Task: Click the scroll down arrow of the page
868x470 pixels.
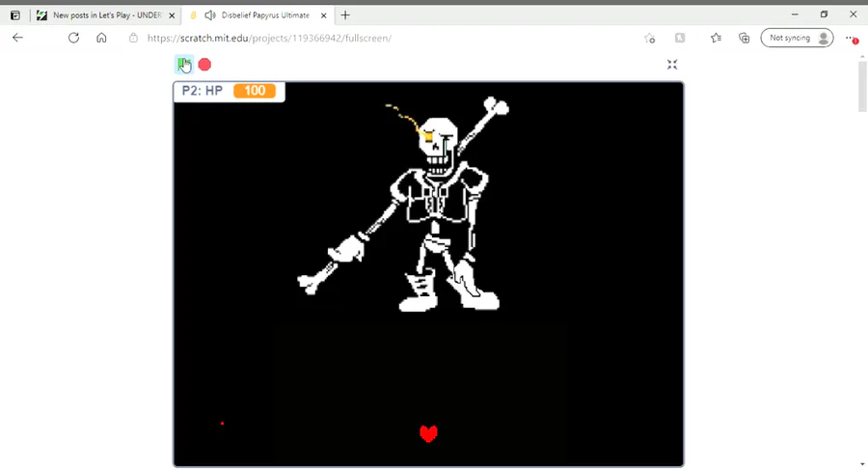Action: pyautogui.click(x=862, y=464)
